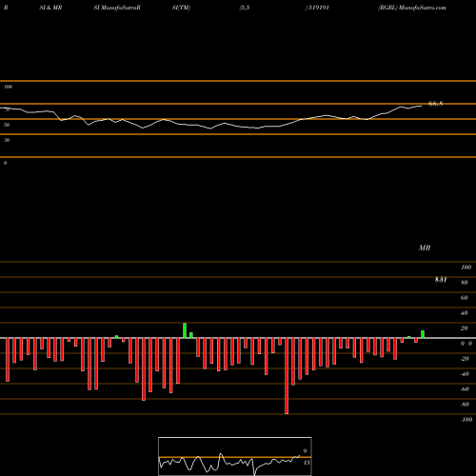
Task: Click the 50 label on RSI panel
Action: pos(7,125)
